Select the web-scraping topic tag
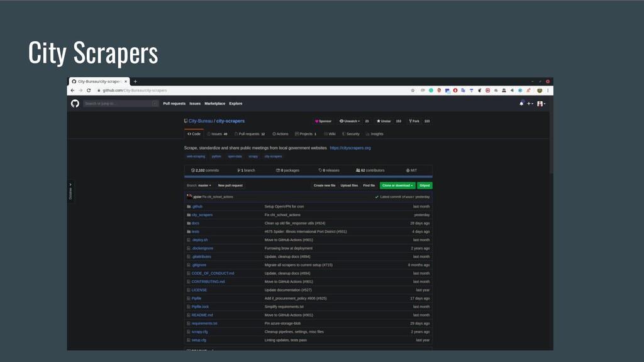Image resolution: width=644 pixels, height=362 pixels. pyautogui.click(x=196, y=156)
